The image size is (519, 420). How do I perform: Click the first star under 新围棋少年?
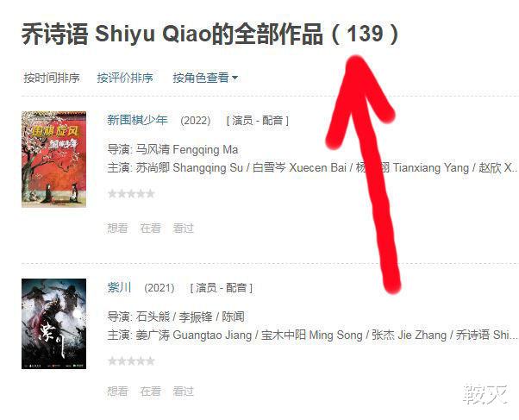coord(113,193)
